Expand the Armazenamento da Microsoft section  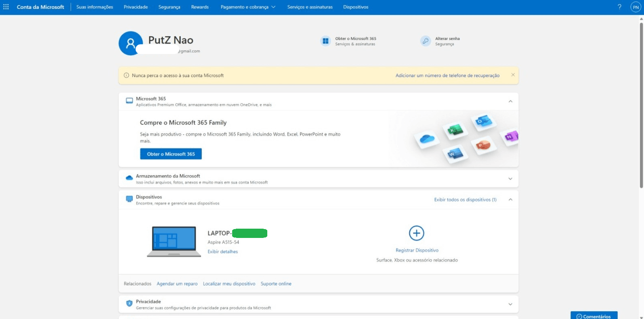click(x=510, y=179)
